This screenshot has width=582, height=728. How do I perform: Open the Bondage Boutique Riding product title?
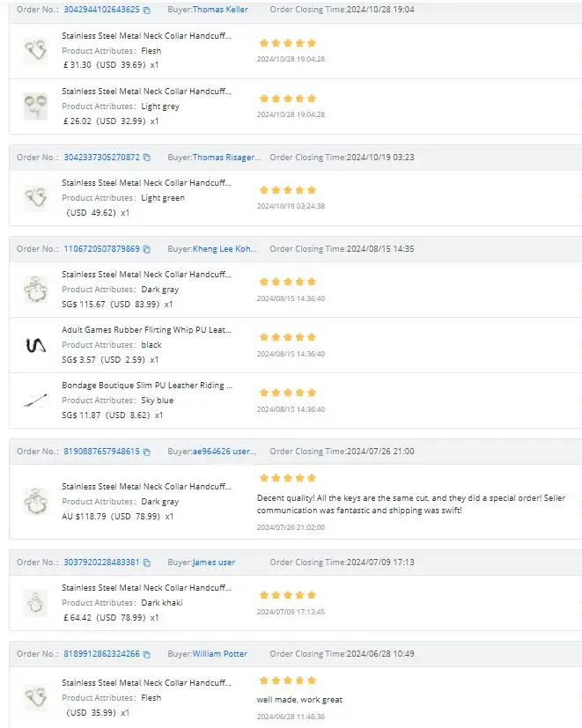point(146,386)
